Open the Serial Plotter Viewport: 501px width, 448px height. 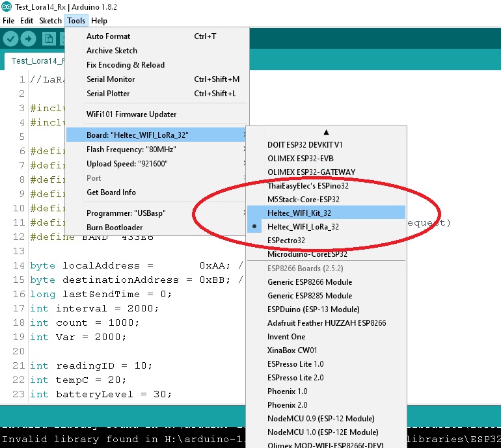(x=157, y=94)
